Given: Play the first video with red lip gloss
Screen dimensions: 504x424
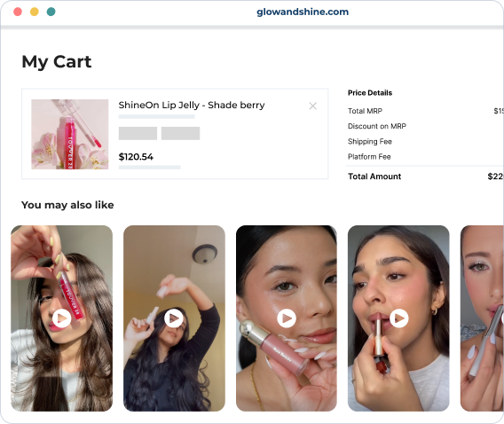Looking at the screenshot, I should (62, 318).
